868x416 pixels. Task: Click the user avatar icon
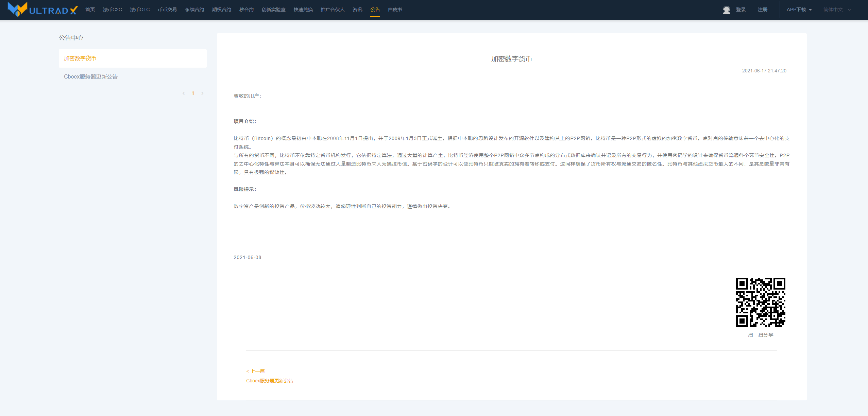pos(726,10)
